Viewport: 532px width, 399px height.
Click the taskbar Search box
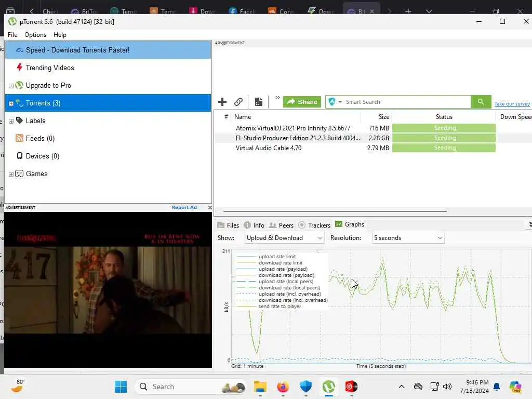click(x=191, y=387)
